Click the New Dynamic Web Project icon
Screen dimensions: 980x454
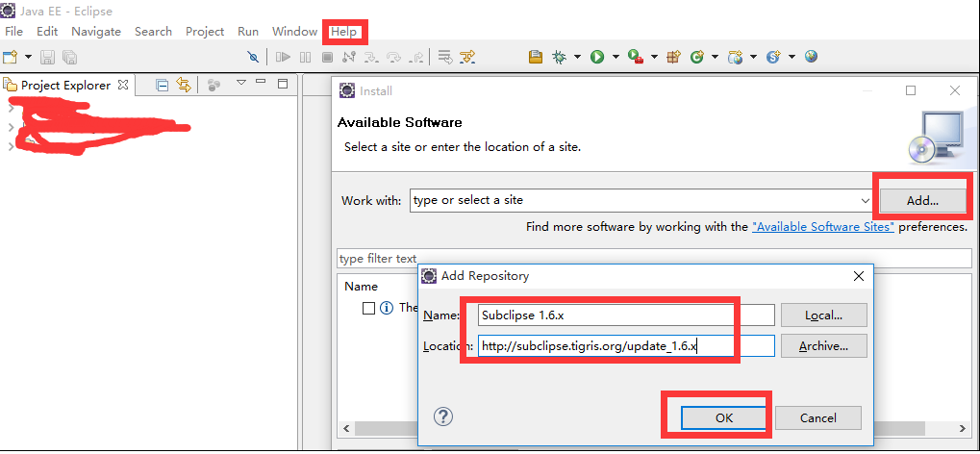point(736,58)
